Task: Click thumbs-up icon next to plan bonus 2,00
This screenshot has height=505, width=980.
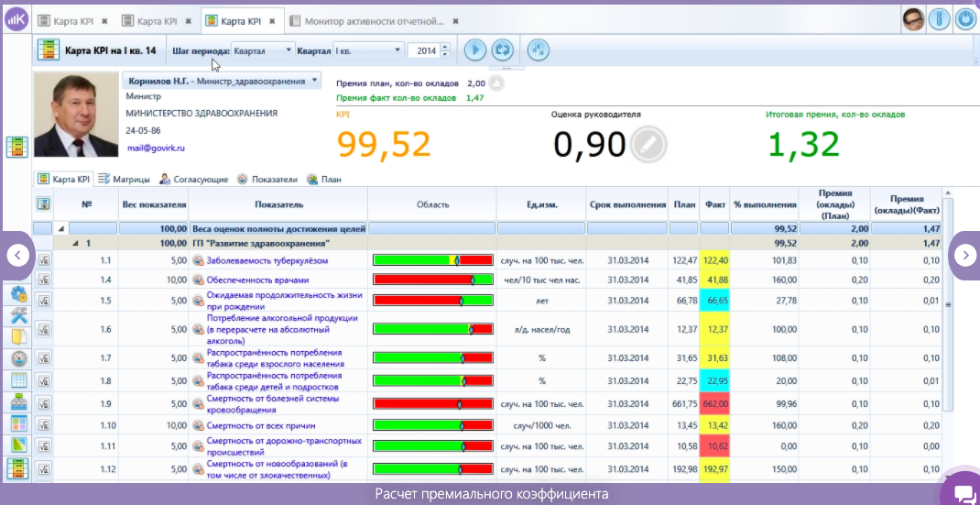Action: coord(496,83)
